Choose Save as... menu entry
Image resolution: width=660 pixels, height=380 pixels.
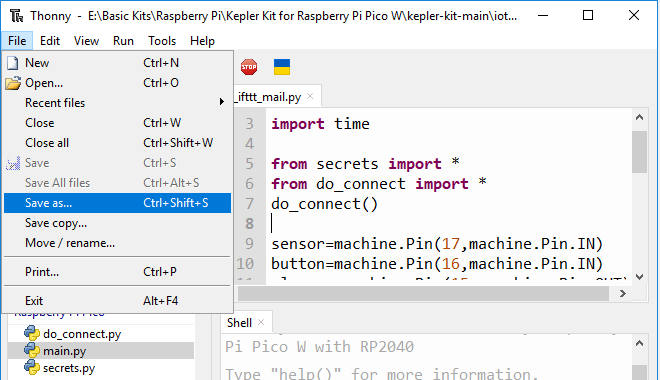[117, 203]
